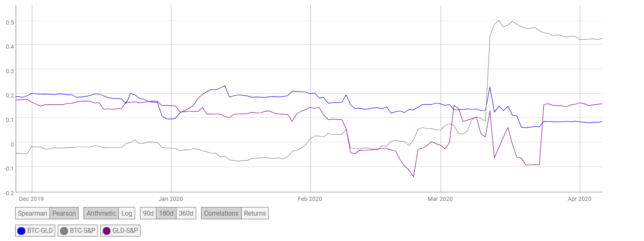Select the 90d rolling window
The height and width of the screenshot is (241, 644).
click(149, 213)
